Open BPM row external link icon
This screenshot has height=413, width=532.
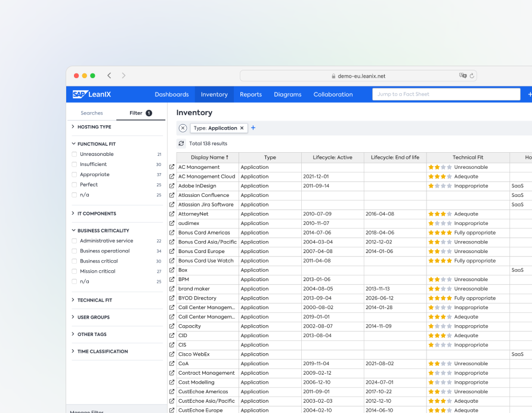tap(172, 279)
